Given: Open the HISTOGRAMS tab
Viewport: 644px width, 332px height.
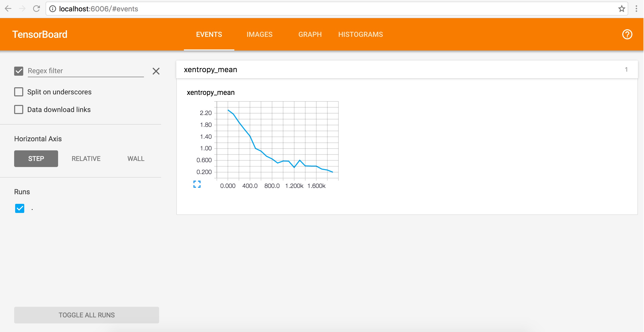Looking at the screenshot, I should click(360, 34).
